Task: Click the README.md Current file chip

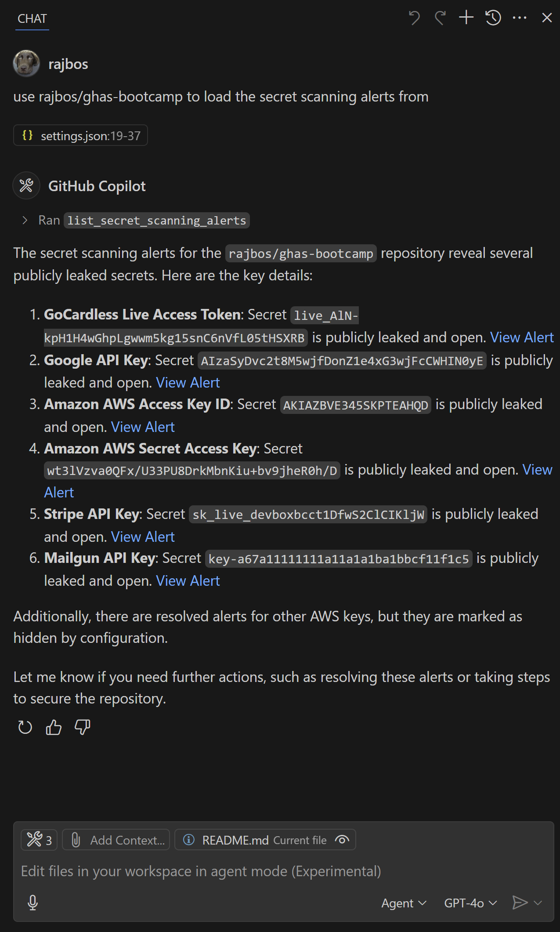Action: pyautogui.click(x=265, y=840)
